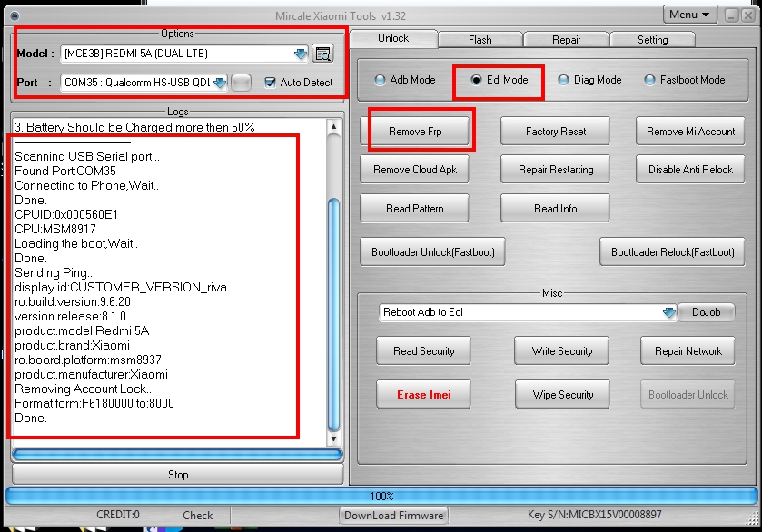Open the Menu dropdown in title bar

[689, 15]
